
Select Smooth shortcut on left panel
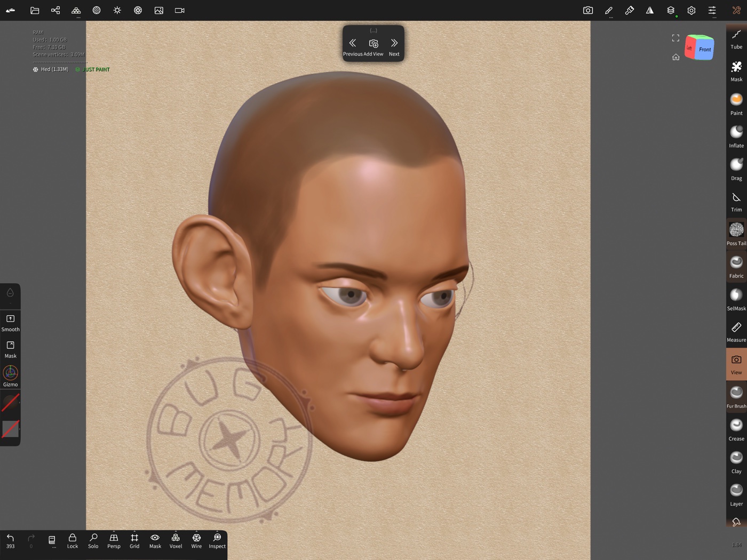[x=11, y=323]
